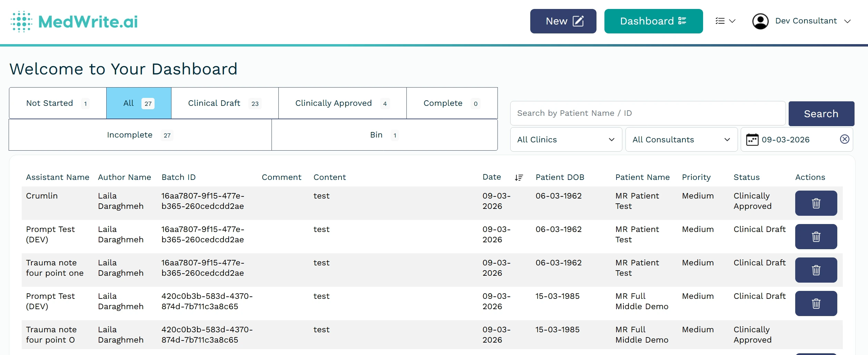Click the Content column header

click(x=329, y=177)
